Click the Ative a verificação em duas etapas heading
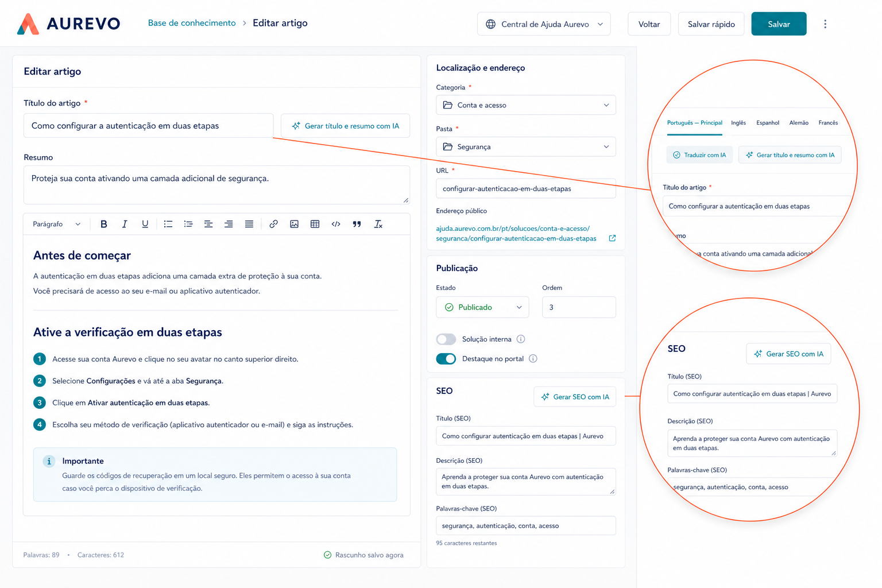The width and height of the screenshot is (882, 588). click(127, 332)
